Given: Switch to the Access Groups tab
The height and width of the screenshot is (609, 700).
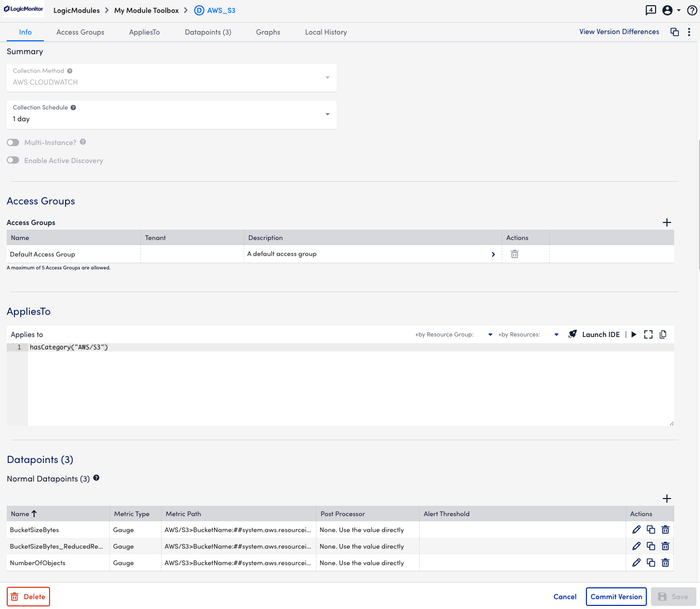Looking at the screenshot, I should coord(81,32).
